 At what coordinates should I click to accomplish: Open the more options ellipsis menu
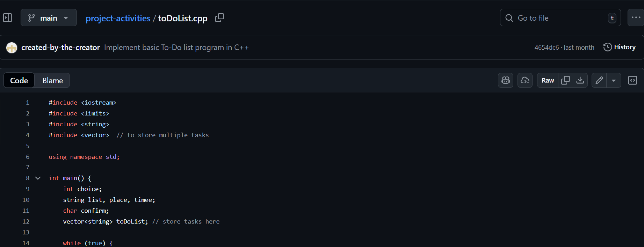click(636, 17)
